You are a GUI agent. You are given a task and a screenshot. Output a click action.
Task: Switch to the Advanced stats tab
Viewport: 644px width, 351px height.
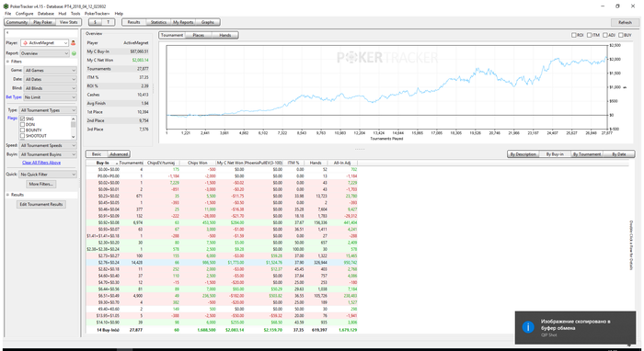click(119, 154)
